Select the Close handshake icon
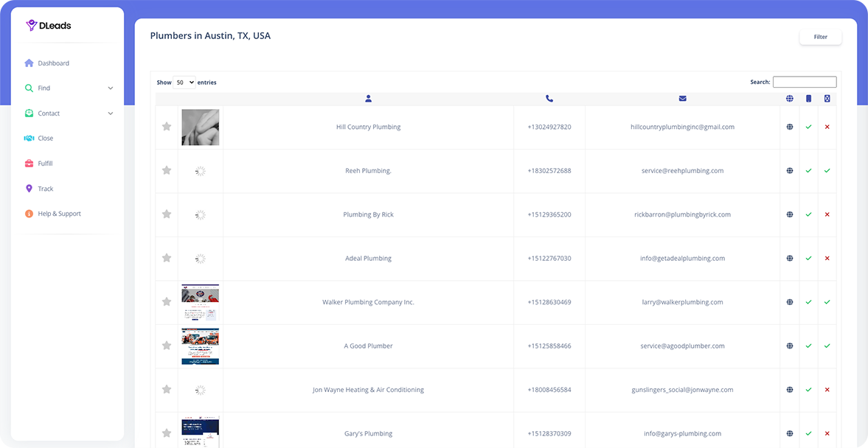This screenshot has width=868, height=448. [29, 138]
